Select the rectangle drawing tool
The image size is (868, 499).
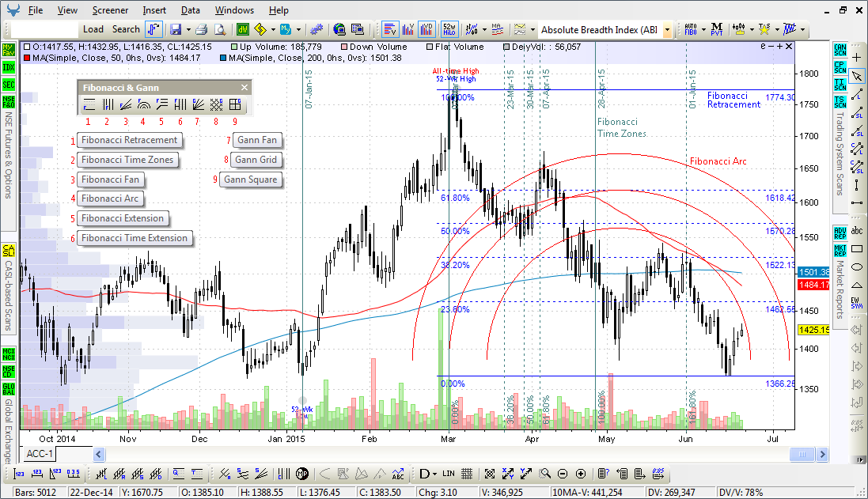click(856, 249)
